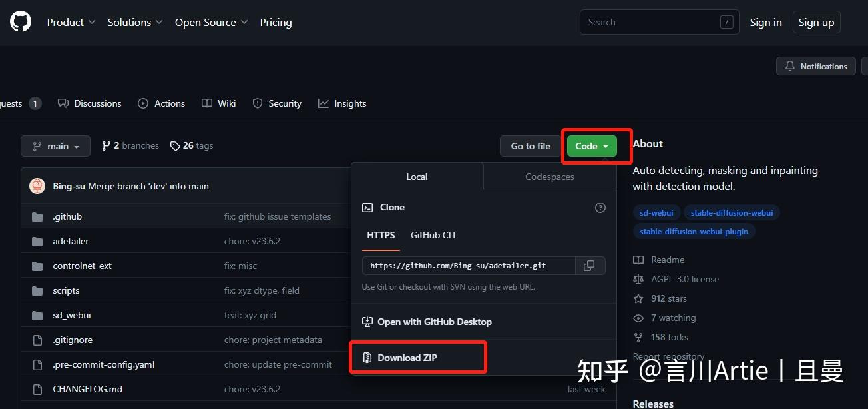Screen dimensions: 868x409
Task: Open the Discussions tab
Action: click(x=90, y=103)
